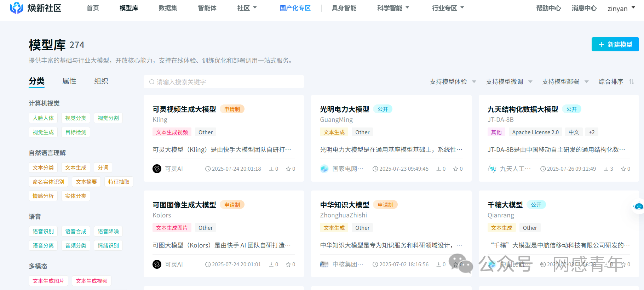Select the 目标检测 category tag
The height and width of the screenshot is (290, 644).
(x=76, y=132)
